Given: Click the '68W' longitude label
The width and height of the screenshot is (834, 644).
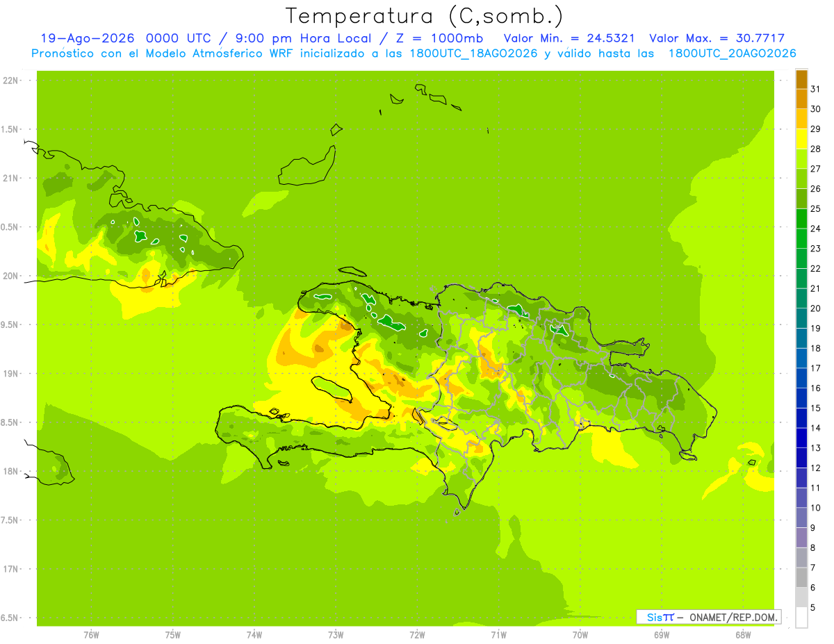Looking at the screenshot, I should pos(742,634).
